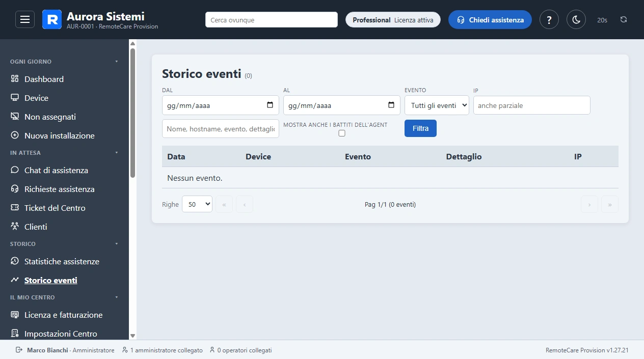Collapse the OGNI GIORNO sidebar section

coord(65,62)
